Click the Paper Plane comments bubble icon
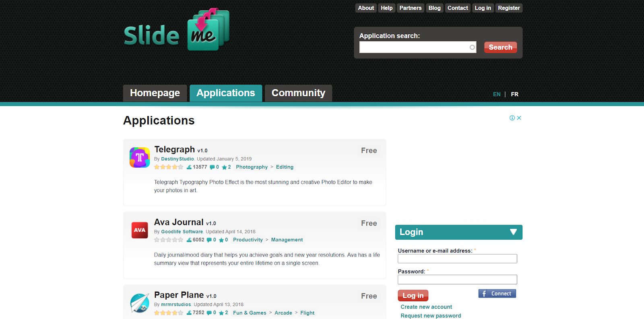The image size is (644, 319). click(209, 313)
